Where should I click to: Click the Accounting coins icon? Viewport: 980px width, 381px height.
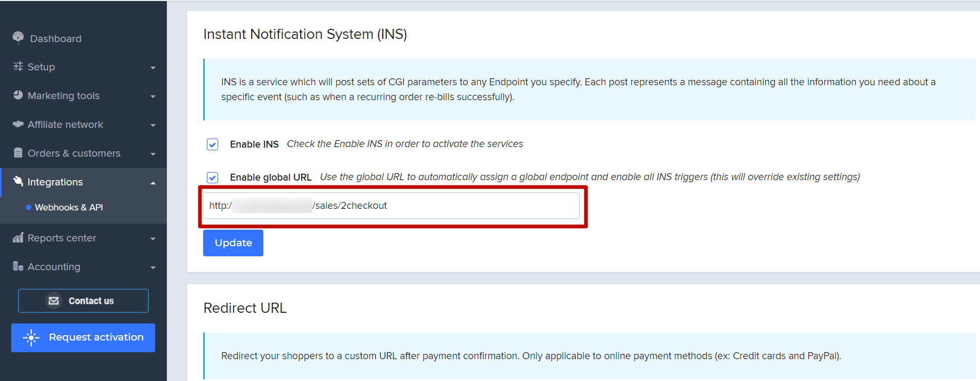[18, 266]
